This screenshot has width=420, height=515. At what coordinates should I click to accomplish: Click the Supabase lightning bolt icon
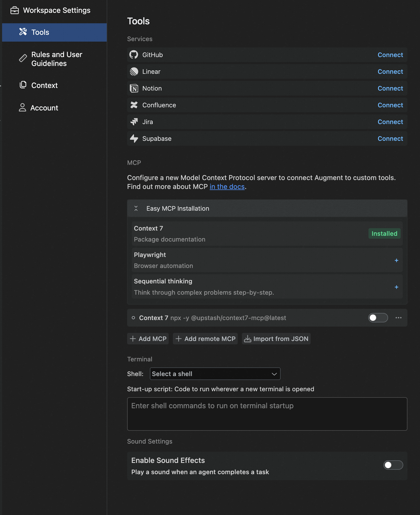coord(134,138)
